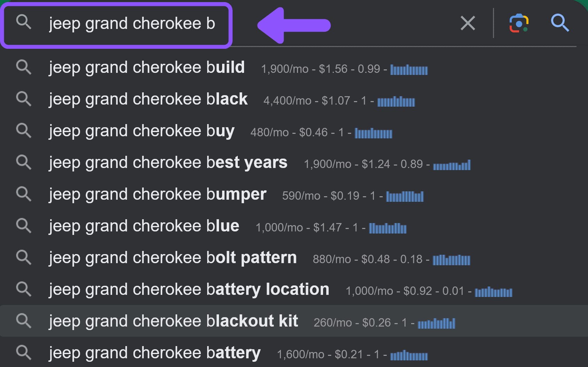Click trend chart for 'best years' suggestion
The width and height of the screenshot is (588, 367).
click(452, 165)
